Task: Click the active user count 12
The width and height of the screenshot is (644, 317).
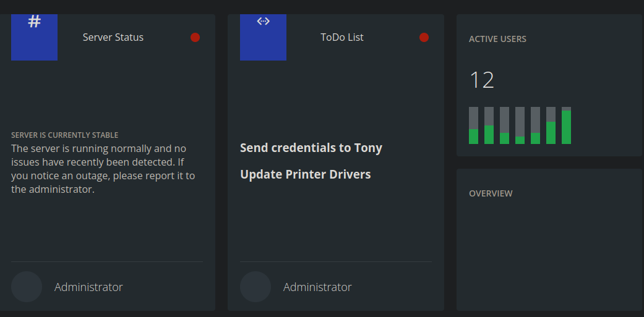Action: click(x=481, y=80)
